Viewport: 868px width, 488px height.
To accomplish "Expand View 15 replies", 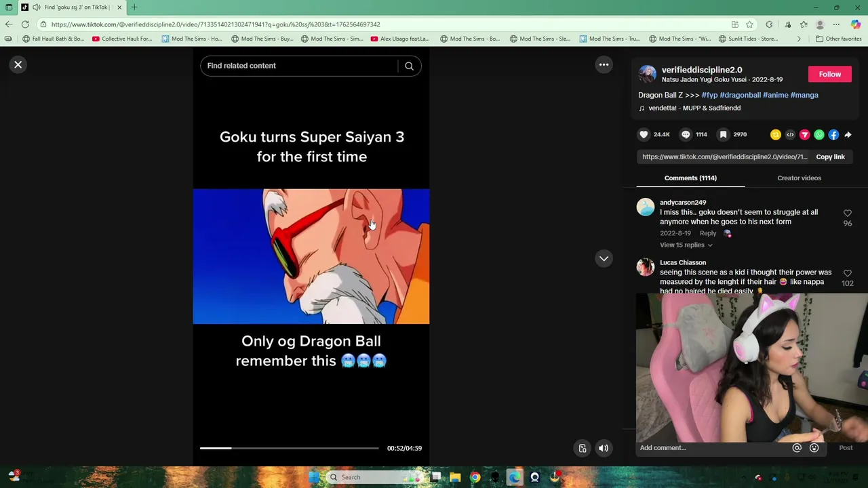I will click(686, 245).
